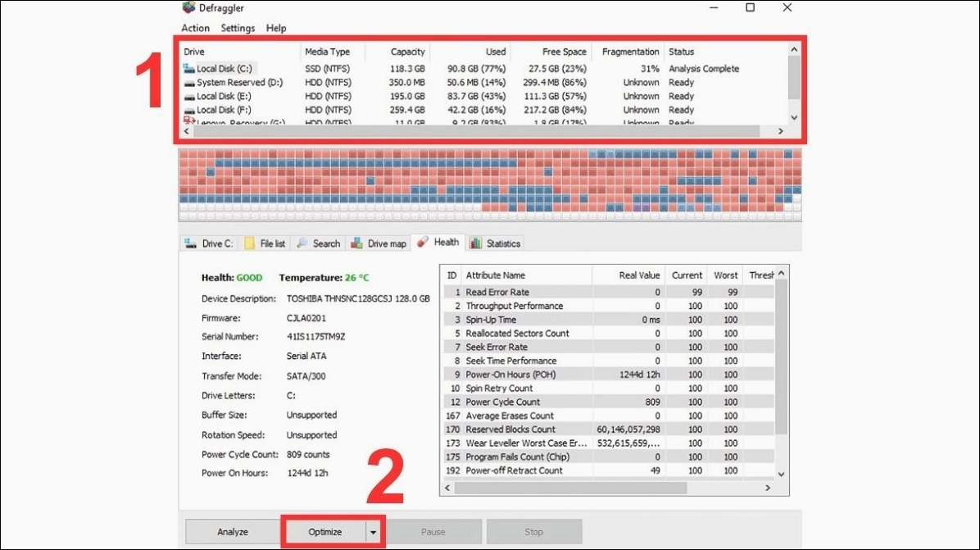Image resolution: width=980 pixels, height=550 pixels.
Task: Switch to the Drive map tab
Action: 379,243
